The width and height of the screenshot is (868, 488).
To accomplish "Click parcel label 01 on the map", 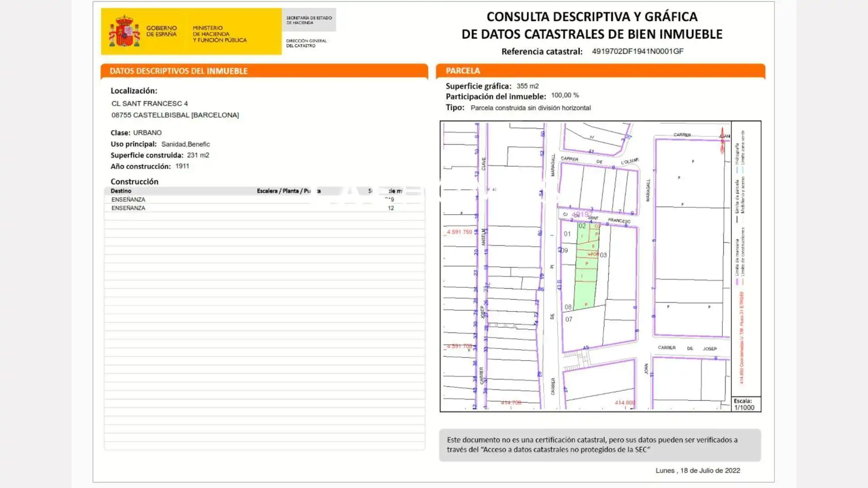I will pos(567,234).
